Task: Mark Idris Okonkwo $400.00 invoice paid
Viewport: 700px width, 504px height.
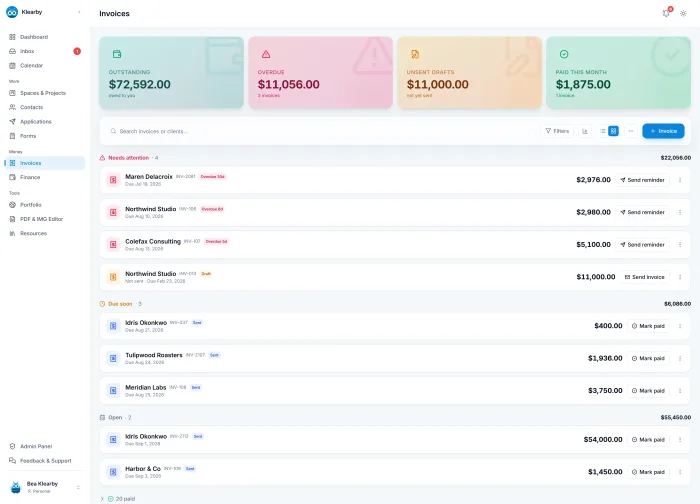Action: [648, 326]
